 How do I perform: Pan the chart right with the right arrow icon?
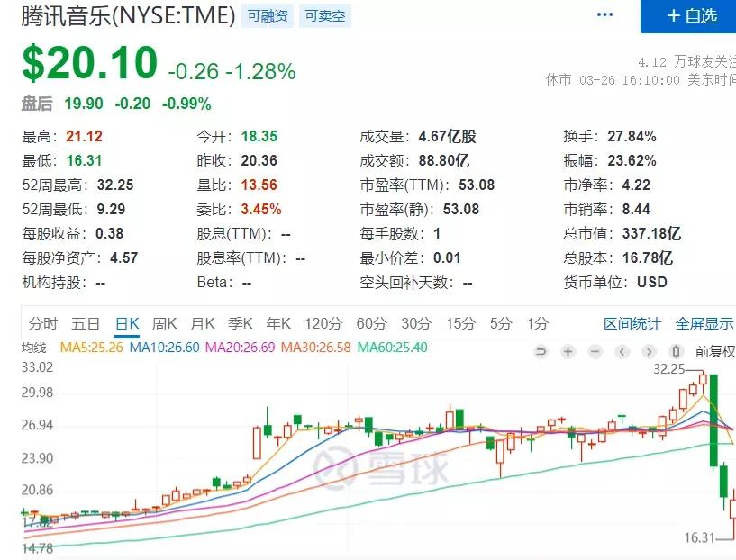649,351
